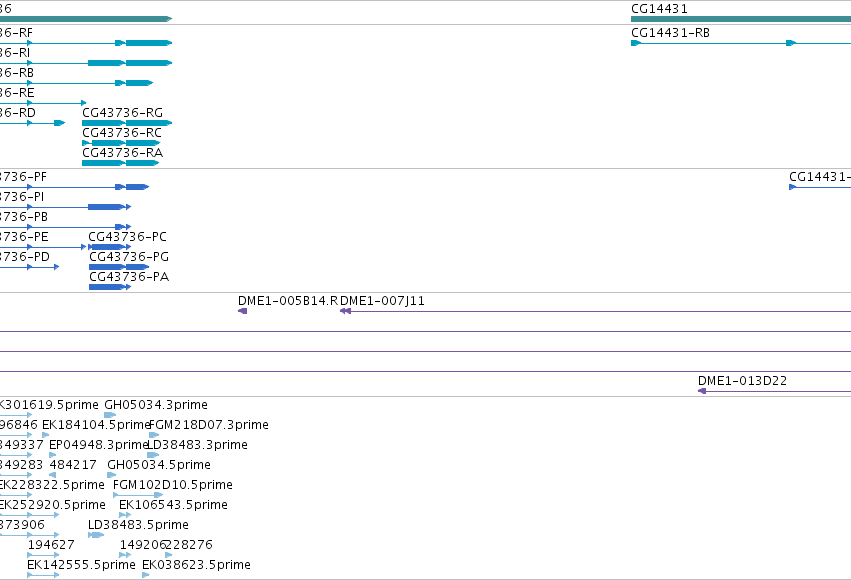Click the LD38483.5prime EST label
The image size is (851, 580).
pyautogui.click(x=138, y=525)
